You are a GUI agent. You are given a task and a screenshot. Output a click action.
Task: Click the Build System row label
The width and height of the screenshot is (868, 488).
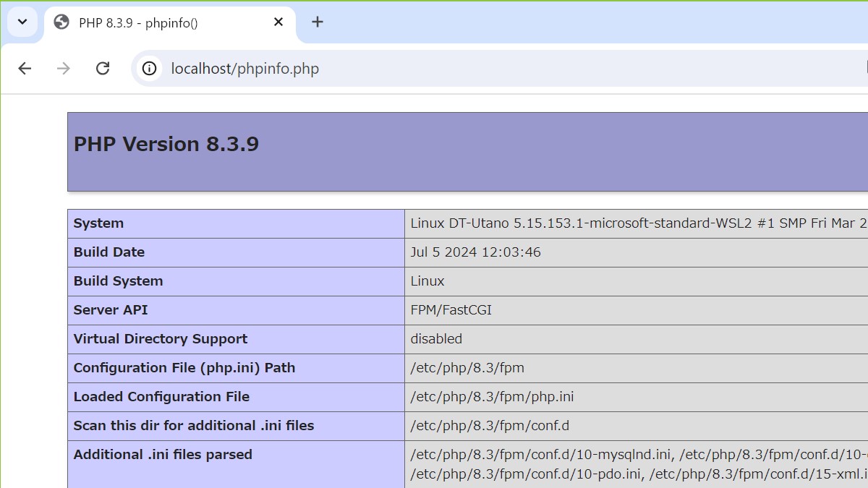[x=118, y=281]
